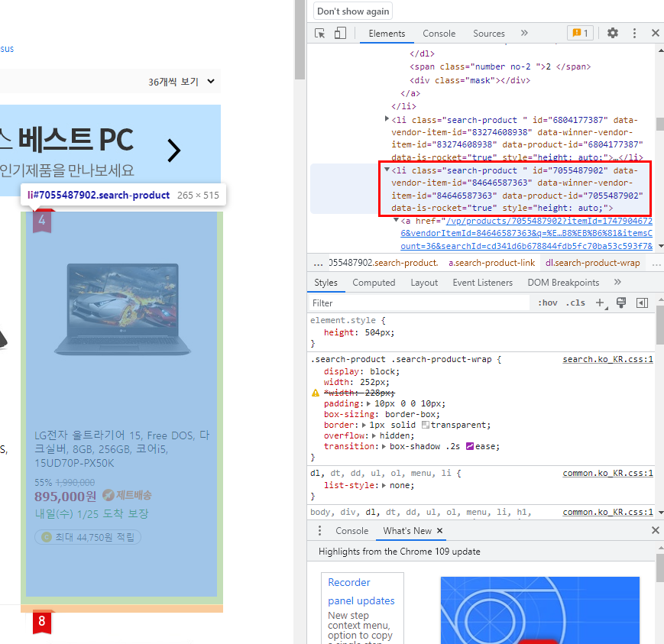This screenshot has height=644, width=664.
Task: Show more DevTools tabs chevron
Action: click(x=524, y=33)
